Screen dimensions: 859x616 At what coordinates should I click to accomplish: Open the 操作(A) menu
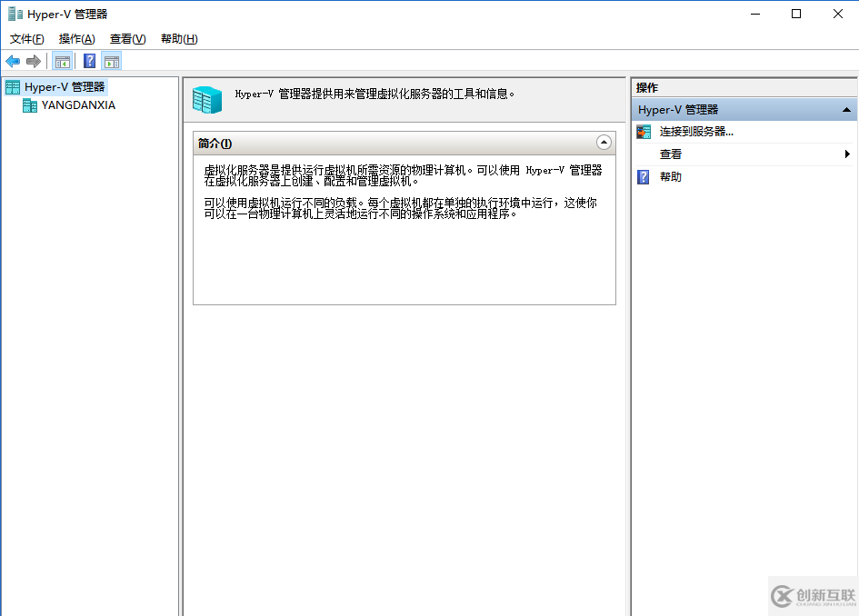76,39
